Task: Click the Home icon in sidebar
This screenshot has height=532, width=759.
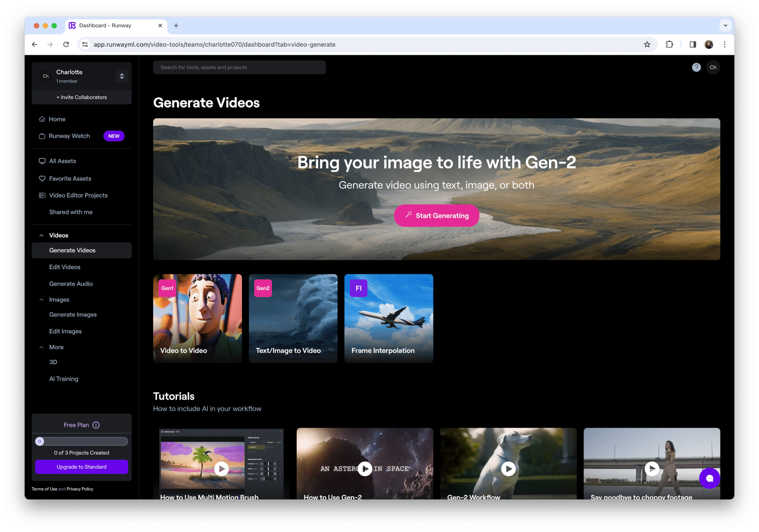Action: click(x=42, y=119)
